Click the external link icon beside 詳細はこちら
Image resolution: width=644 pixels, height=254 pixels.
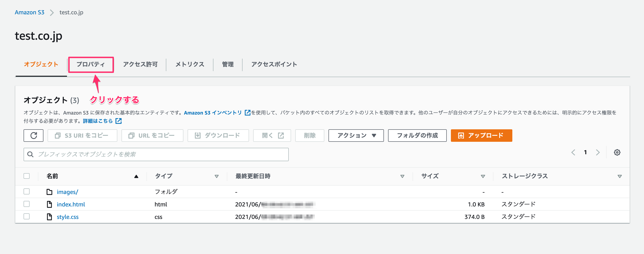118,121
